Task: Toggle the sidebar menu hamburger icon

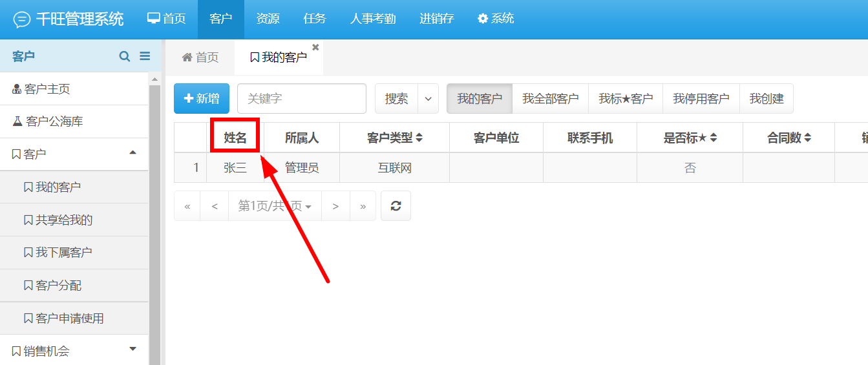Action: [145, 56]
